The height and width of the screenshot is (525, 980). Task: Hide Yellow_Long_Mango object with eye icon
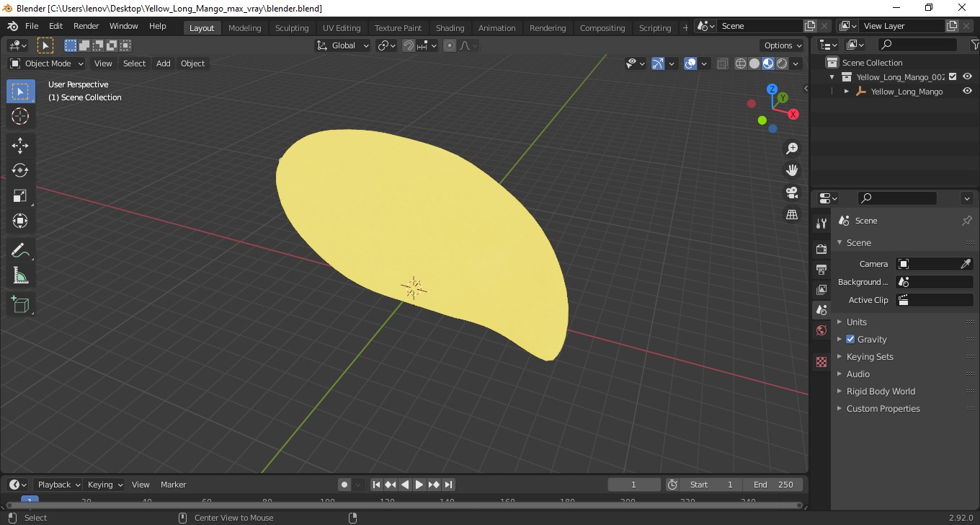(967, 92)
